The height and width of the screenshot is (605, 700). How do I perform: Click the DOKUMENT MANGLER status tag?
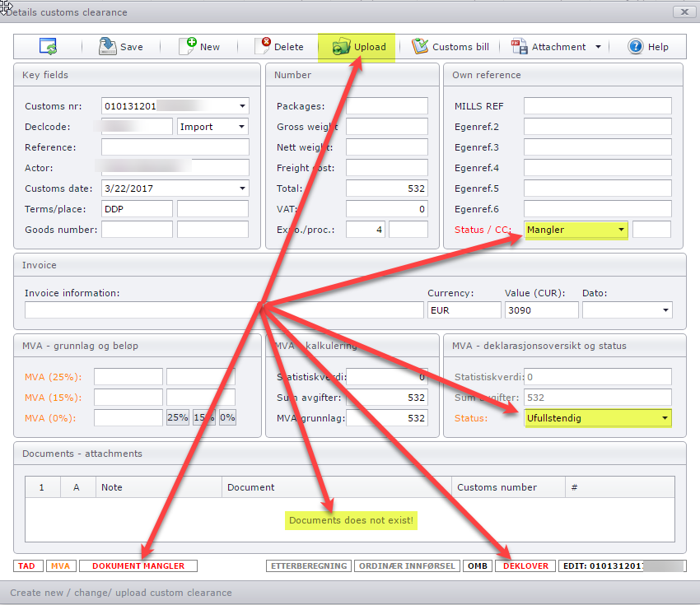(138, 566)
